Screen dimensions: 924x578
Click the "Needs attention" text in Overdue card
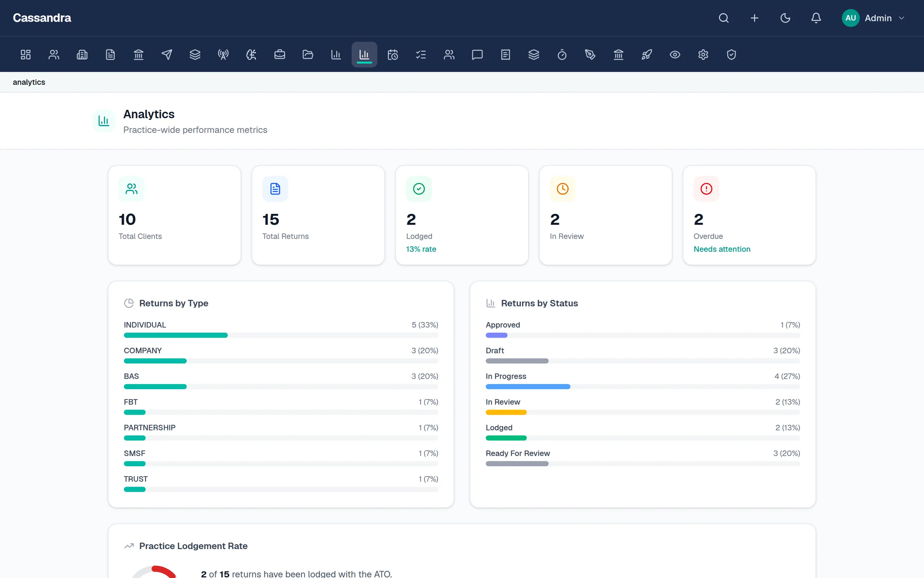pos(722,249)
